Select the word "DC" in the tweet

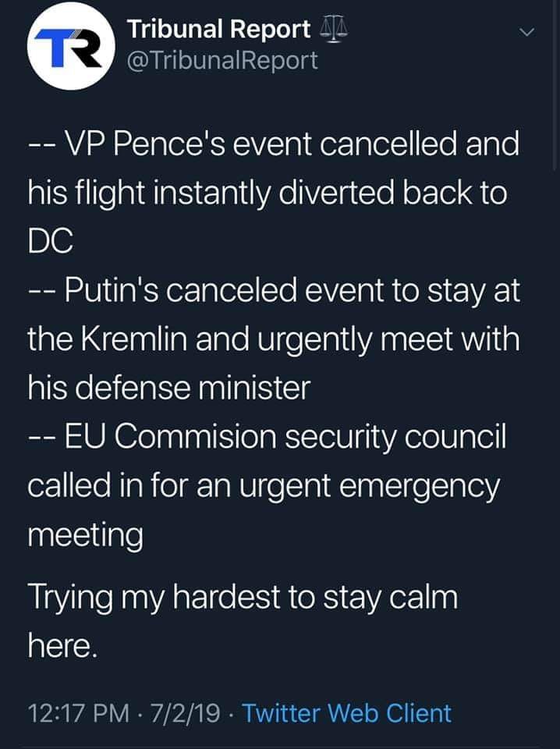click(51, 242)
